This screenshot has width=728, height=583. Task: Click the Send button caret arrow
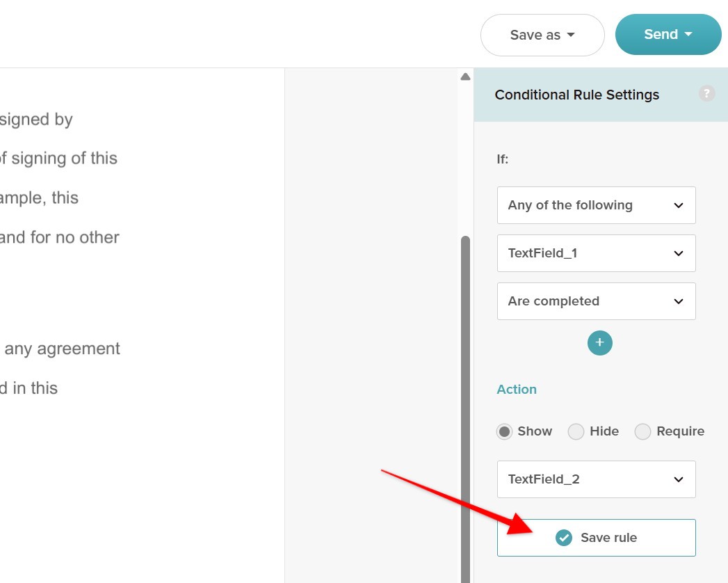click(x=688, y=34)
